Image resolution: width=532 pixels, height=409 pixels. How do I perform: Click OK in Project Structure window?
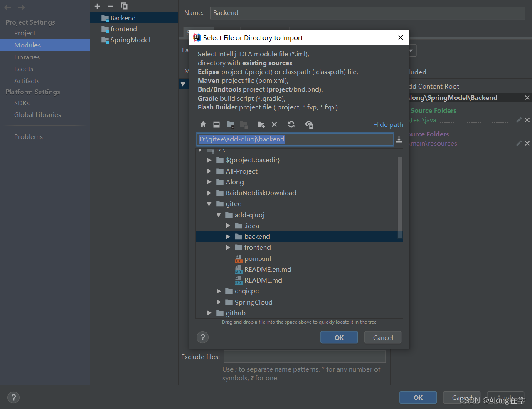click(x=418, y=397)
